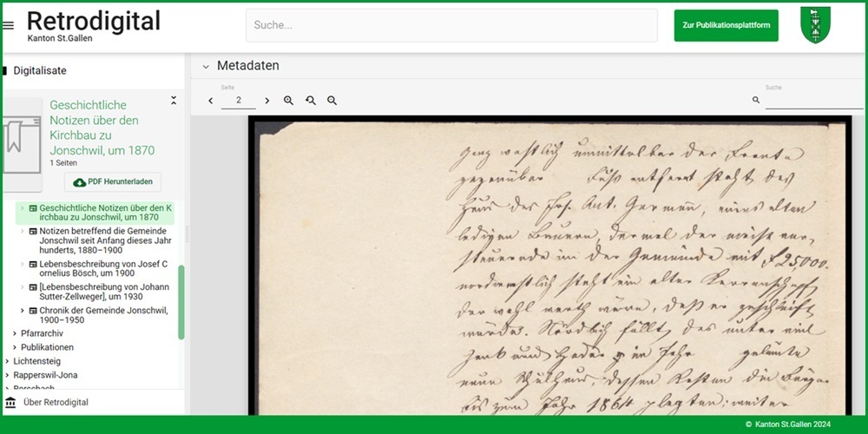The height and width of the screenshot is (434, 868).
Task: Click the Zur Publikationsplattform button
Action: (726, 25)
